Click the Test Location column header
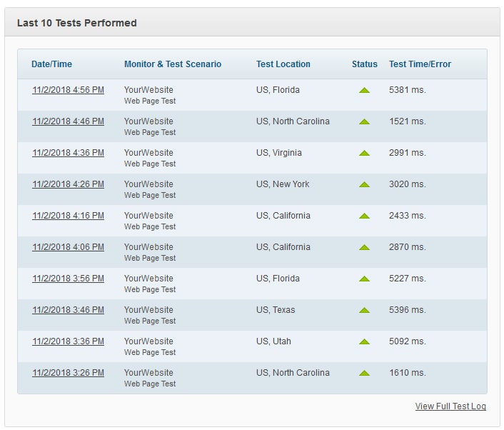Image resolution: width=504 pixels, height=430 pixels. pyautogui.click(x=283, y=64)
